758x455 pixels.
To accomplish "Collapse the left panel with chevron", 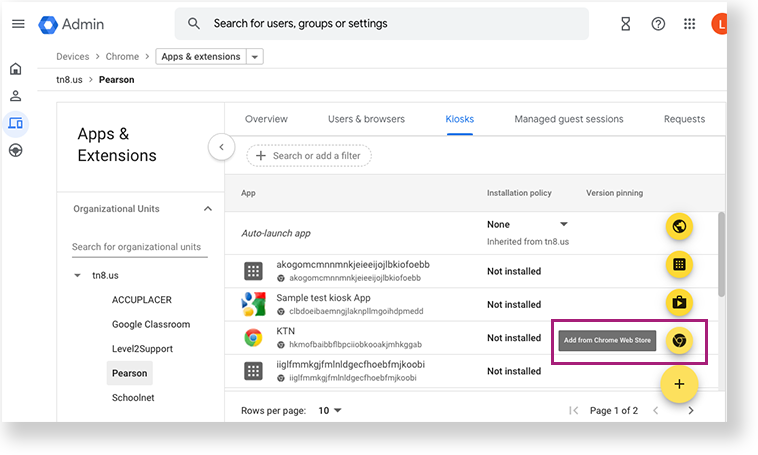I will coord(221,148).
